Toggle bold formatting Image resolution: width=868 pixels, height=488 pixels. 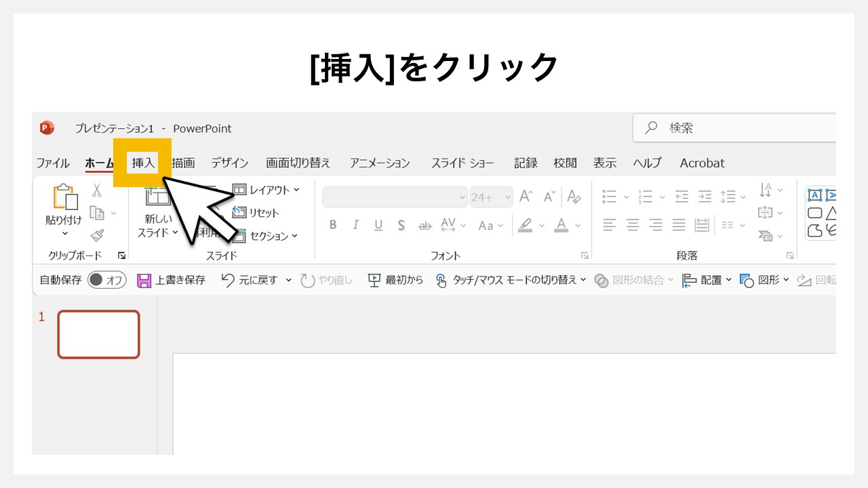pos(332,225)
